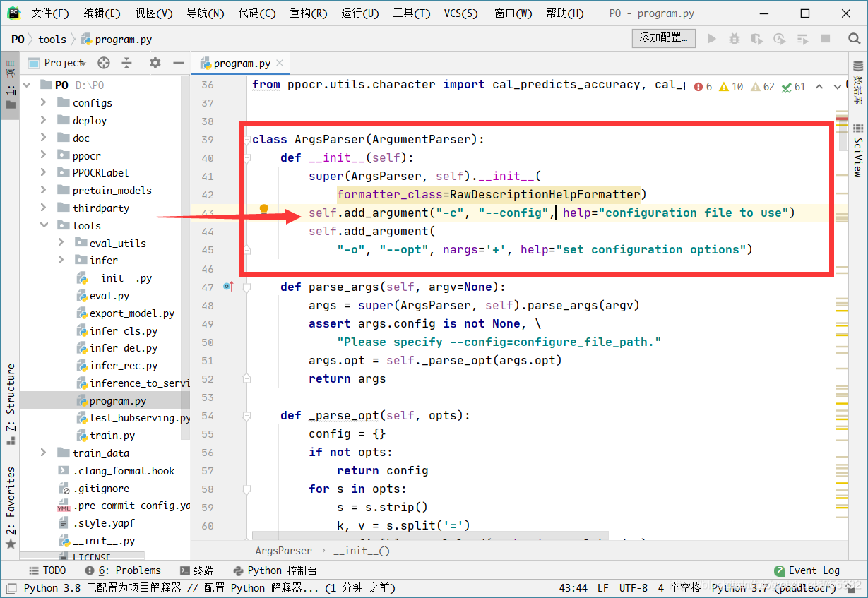Run with coverage icon

pyautogui.click(x=757, y=39)
